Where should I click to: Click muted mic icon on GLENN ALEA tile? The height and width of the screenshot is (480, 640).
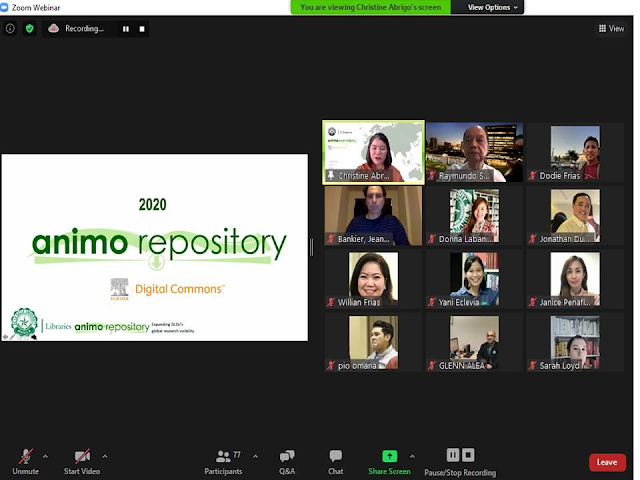(431, 366)
